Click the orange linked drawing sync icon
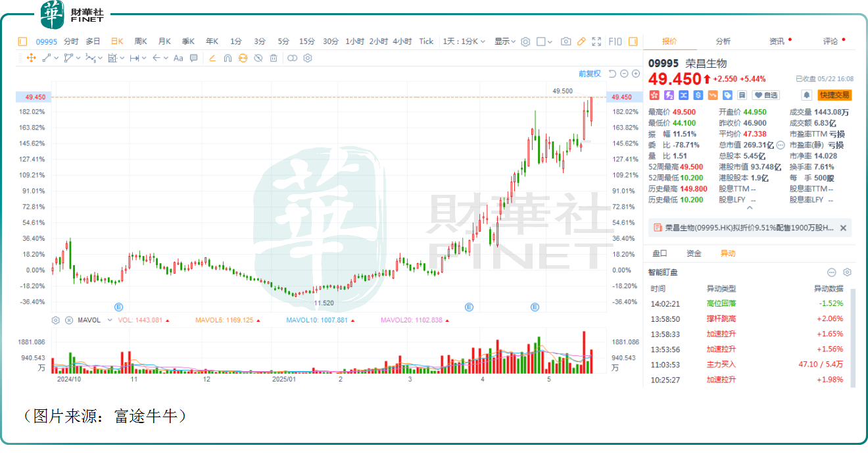Screen dimensions: 868x458 pos(243,58)
